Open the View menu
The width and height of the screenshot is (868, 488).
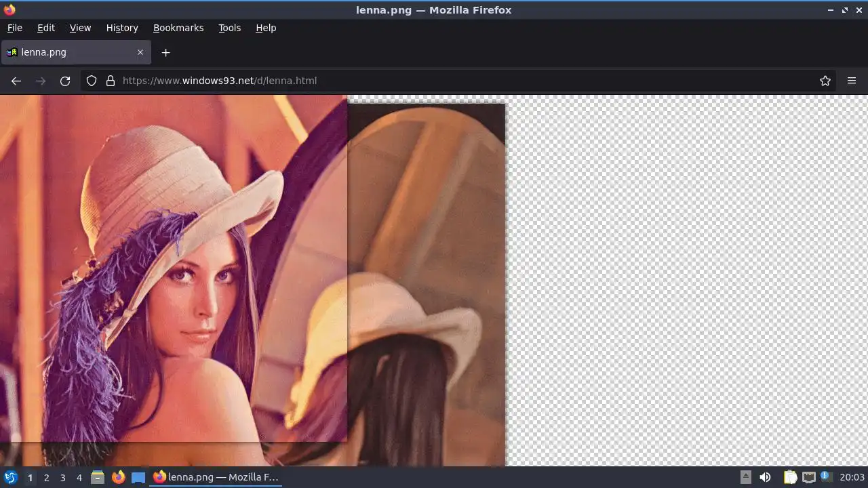(80, 28)
